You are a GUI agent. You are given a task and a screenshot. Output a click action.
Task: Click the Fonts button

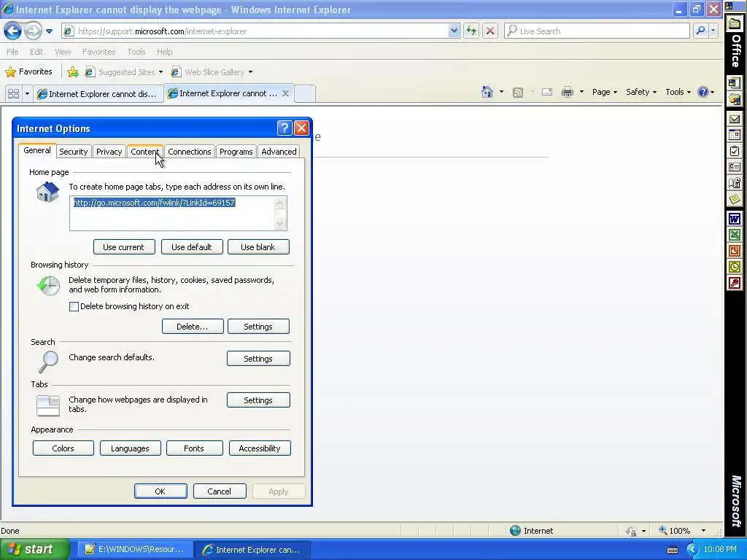click(194, 448)
